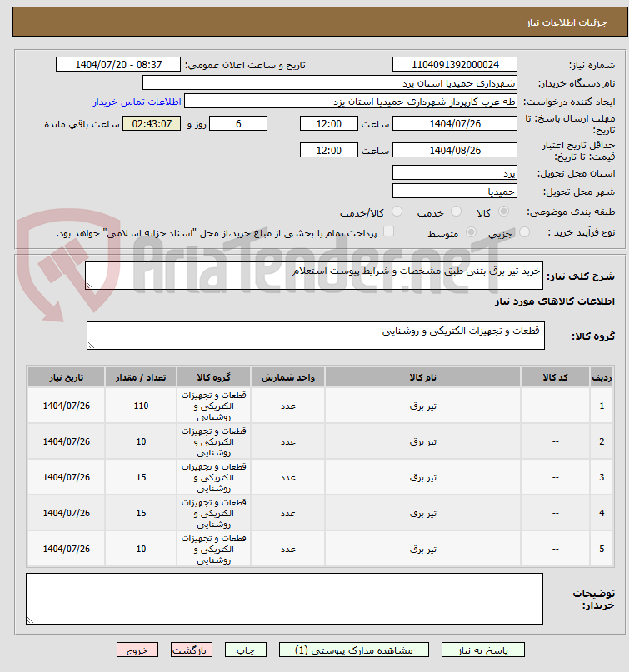Click the 'ردیف' column header
Image resolution: width=629 pixels, height=672 pixels.
point(602,377)
